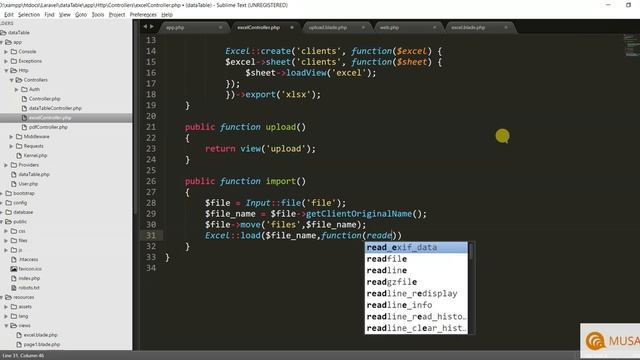Open the View menu
The image size is (640, 360).
[64, 14]
